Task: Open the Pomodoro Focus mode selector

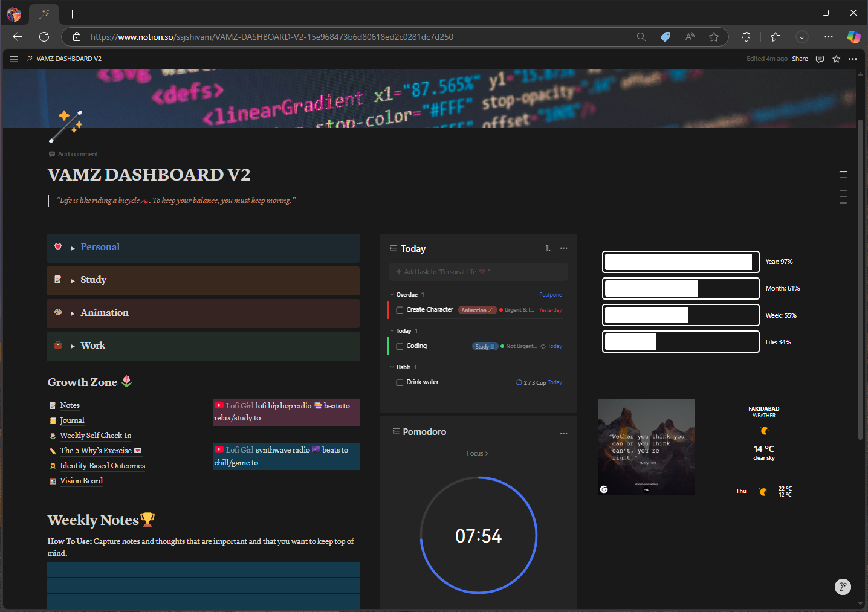Action: coord(478,453)
